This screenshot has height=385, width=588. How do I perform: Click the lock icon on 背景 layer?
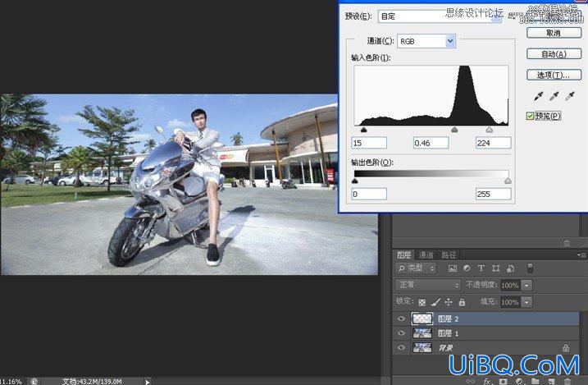pyautogui.click(x=566, y=348)
